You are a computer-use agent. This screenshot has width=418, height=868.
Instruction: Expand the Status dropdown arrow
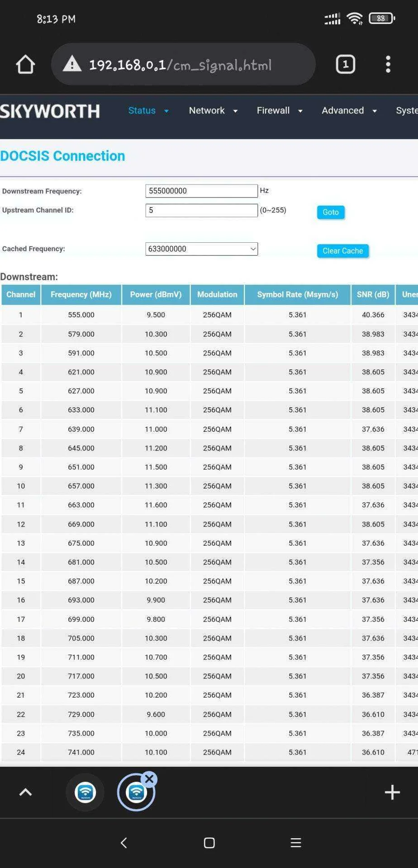[x=166, y=111]
